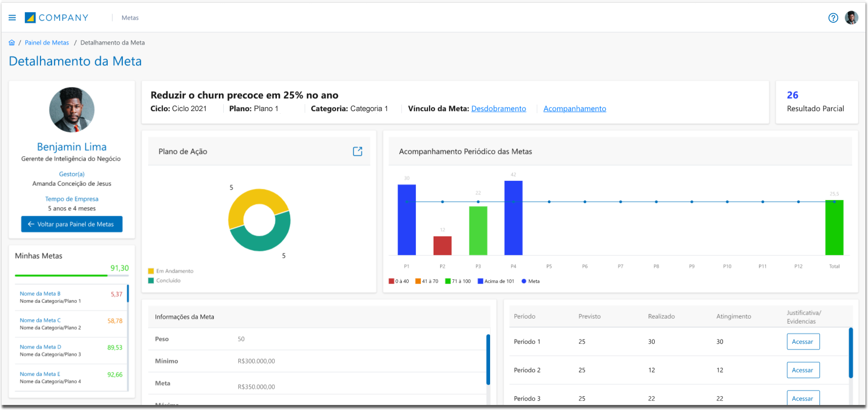Open the hamburger menu

coord(12,18)
